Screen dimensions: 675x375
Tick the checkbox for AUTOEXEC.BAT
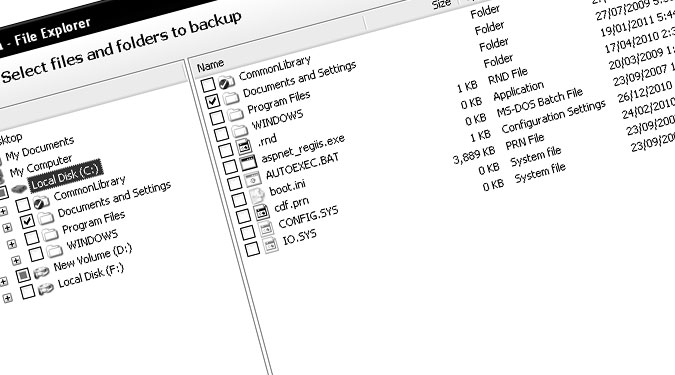pyautogui.click(x=234, y=183)
